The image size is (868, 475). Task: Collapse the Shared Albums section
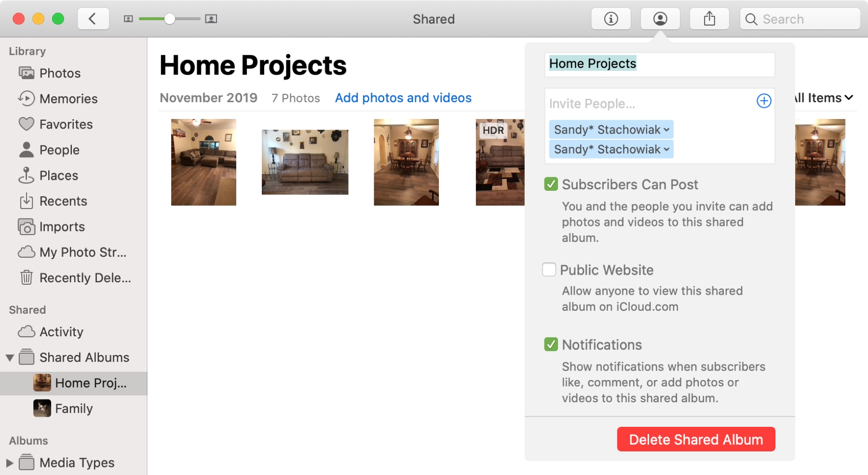coord(11,357)
